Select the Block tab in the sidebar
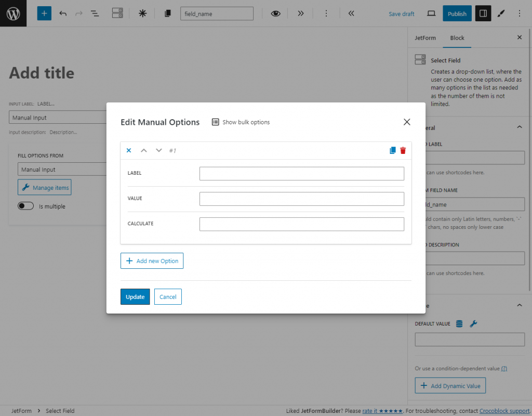 (x=457, y=37)
